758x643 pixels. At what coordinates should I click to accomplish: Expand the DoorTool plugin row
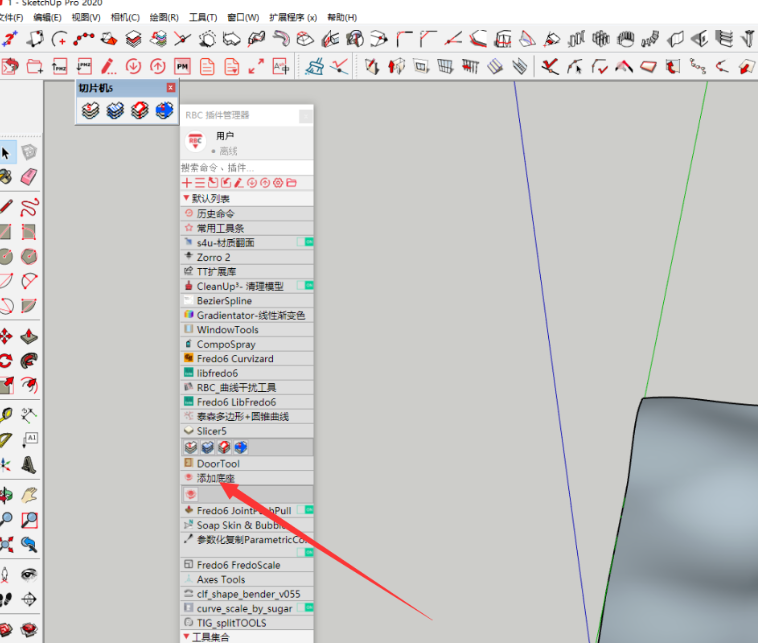click(x=247, y=464)
